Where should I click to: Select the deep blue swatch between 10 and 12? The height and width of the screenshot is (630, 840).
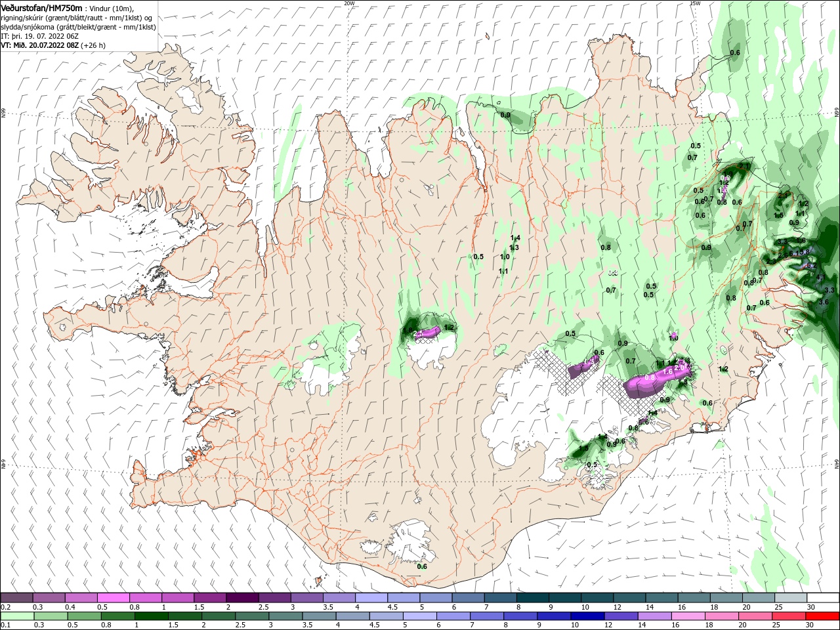(x=587, y=616)
